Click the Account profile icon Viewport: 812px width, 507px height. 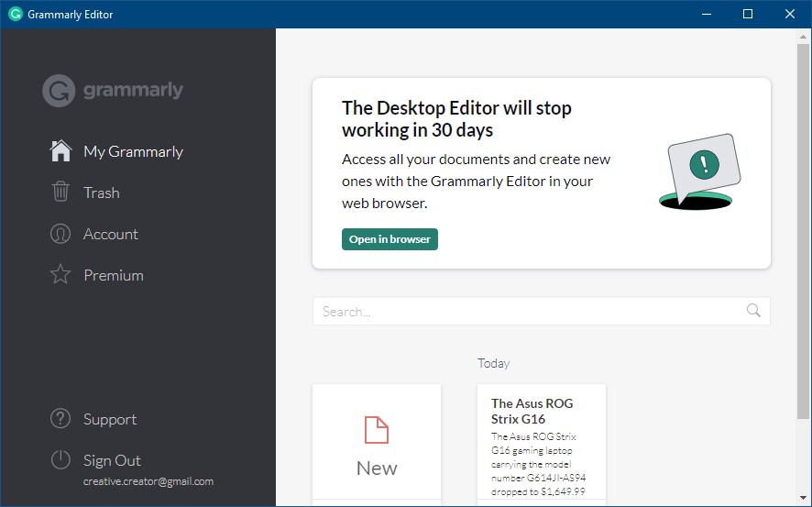pyautogui.click(x=60, y=234)
